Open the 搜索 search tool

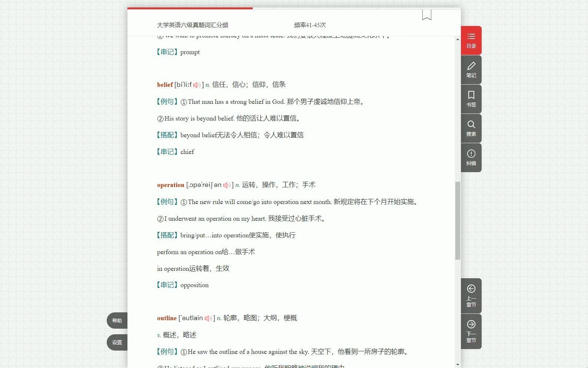471,128
